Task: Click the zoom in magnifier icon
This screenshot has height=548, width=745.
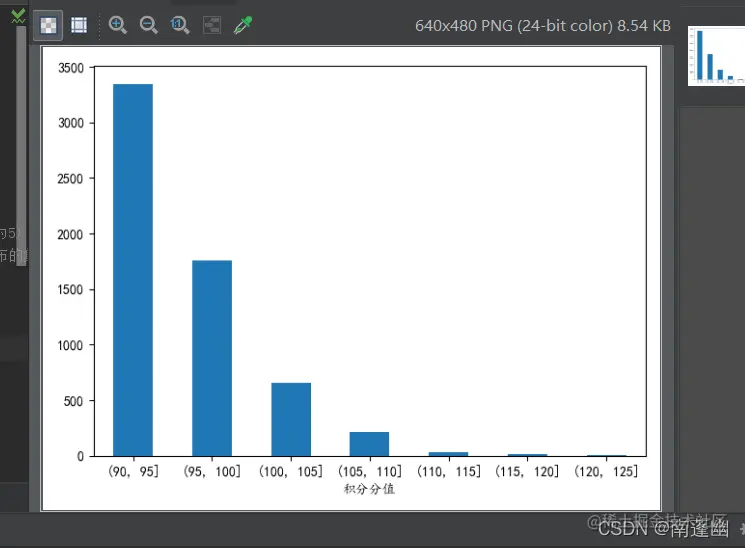Action: pyautogui.click(x=117, y=25)
